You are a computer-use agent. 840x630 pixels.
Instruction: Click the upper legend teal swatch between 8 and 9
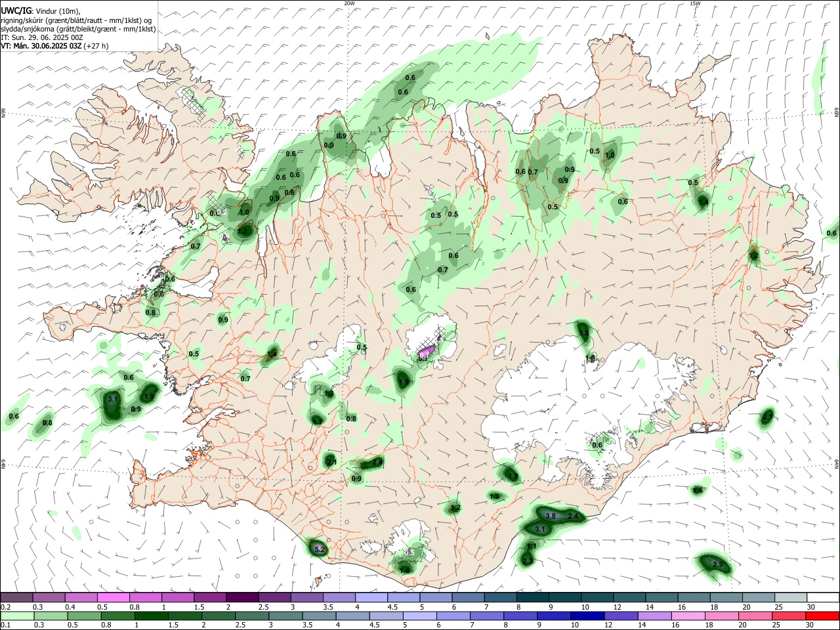532,597
